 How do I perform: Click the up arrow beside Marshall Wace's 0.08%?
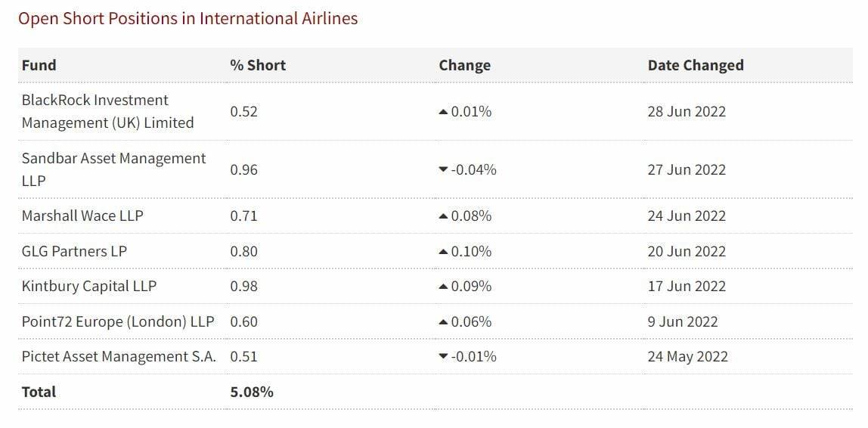443,216
